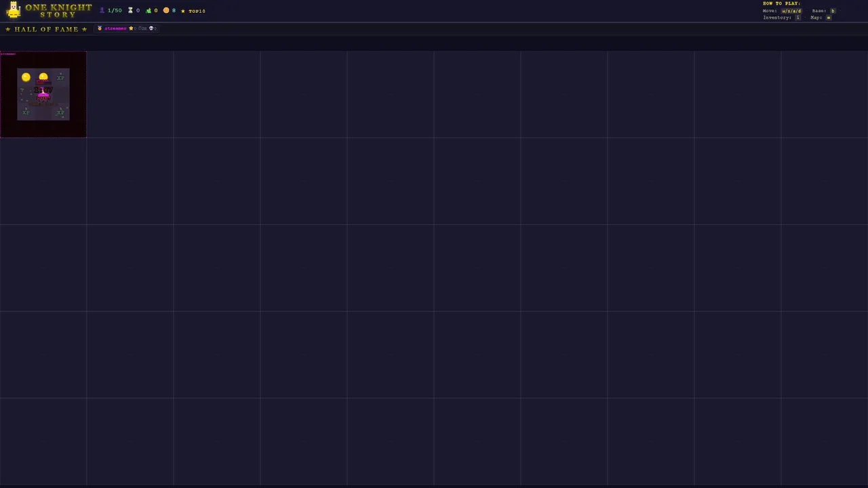Click the green kills counter icon
This screenshot has height=488, width=868.
click(149, 11)
